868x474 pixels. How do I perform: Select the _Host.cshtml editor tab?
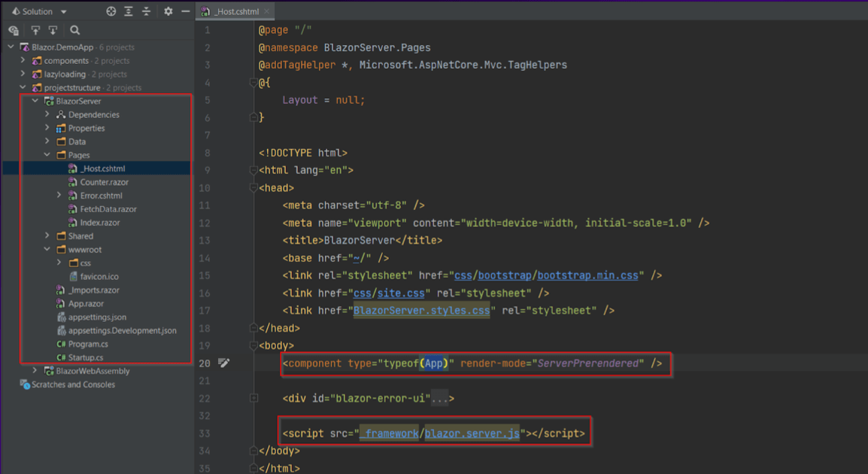232,11
